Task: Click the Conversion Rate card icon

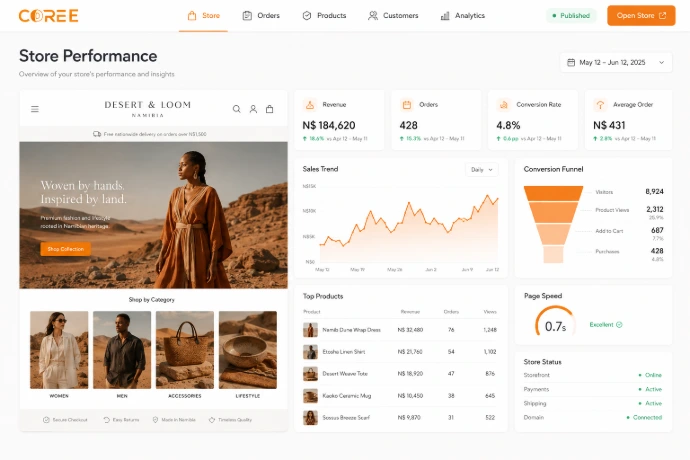Action: click(x=503, y=105)
